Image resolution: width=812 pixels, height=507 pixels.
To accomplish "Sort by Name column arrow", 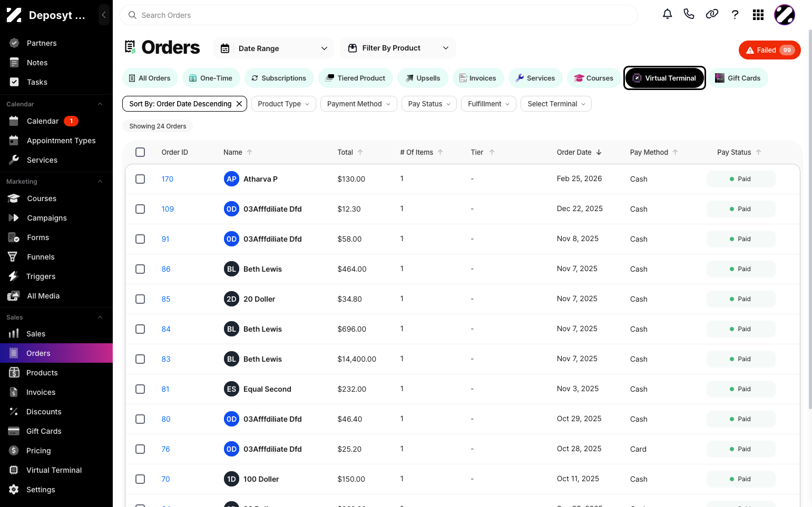I will click(250, 152).
